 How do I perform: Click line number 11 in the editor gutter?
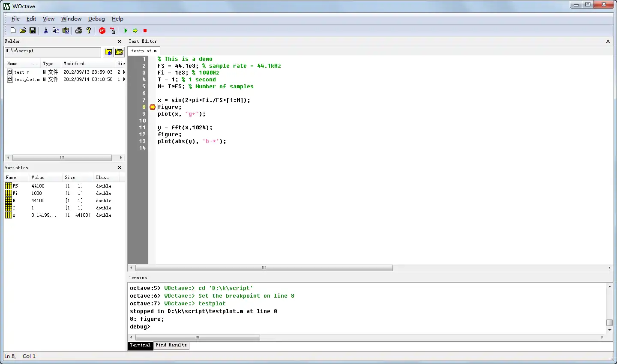point(142,128)
